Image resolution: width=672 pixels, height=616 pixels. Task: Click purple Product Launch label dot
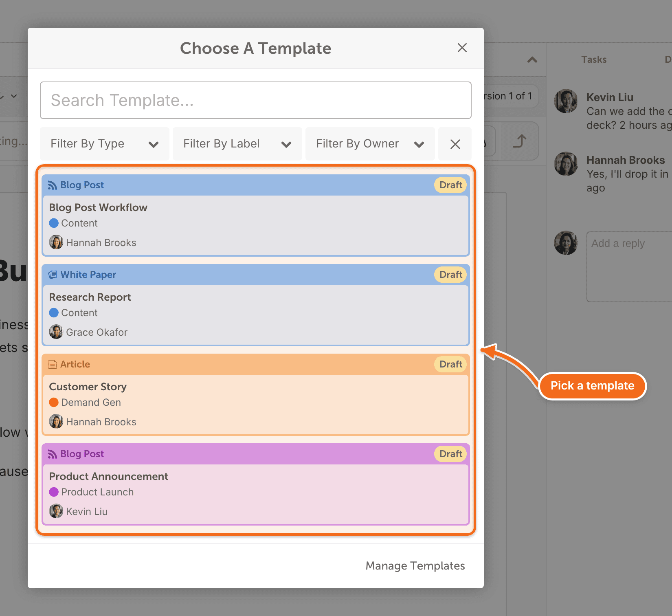pyautogui.click(x=54, y=492)
